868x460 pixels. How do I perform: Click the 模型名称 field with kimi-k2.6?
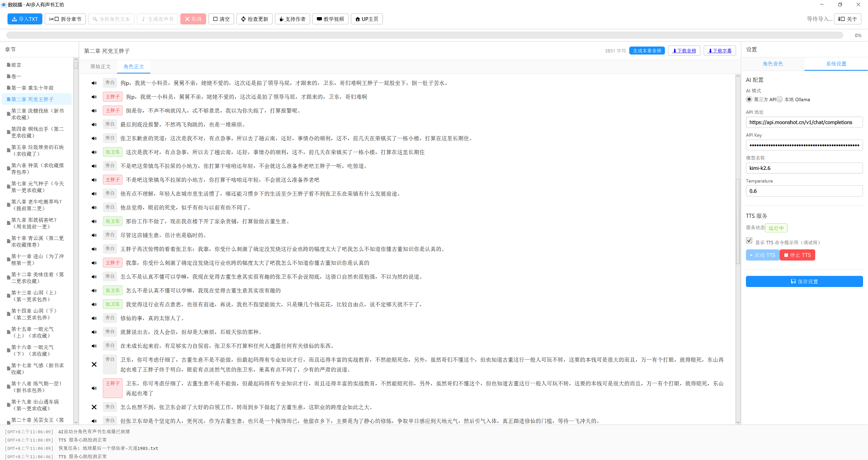[804, 168]
